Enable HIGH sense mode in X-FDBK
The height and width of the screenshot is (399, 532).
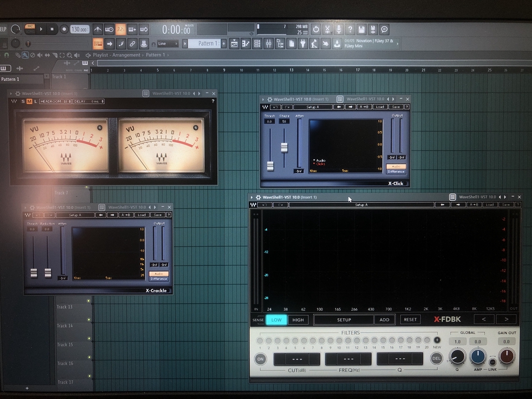(298, 320)
